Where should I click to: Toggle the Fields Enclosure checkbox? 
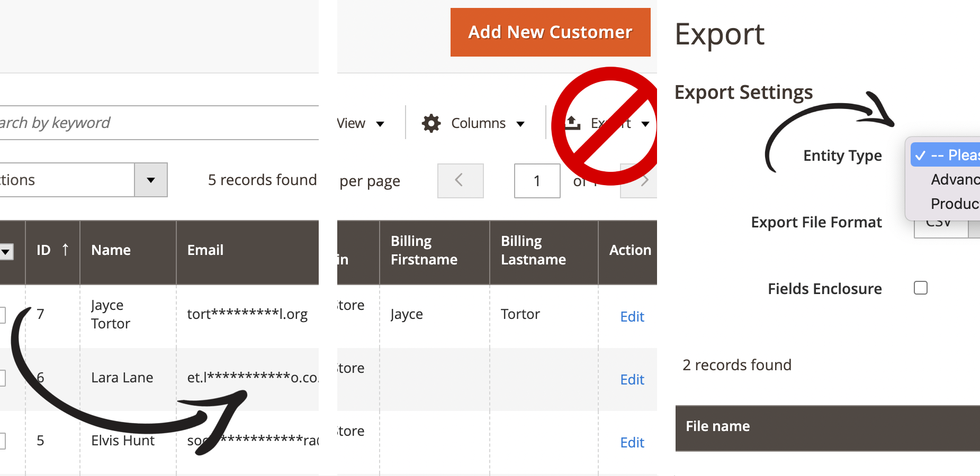tap(921, 288)
